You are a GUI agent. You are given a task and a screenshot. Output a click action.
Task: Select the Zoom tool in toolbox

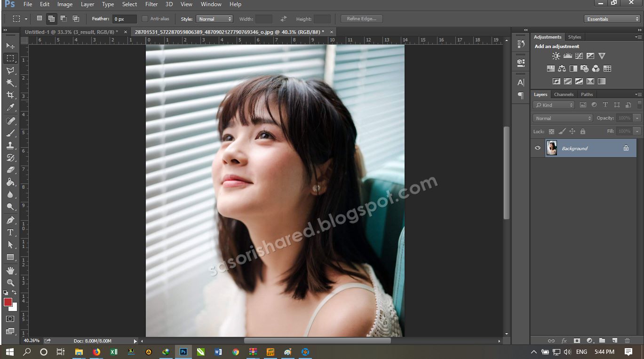pyautogui.click(x=10, y=283)
